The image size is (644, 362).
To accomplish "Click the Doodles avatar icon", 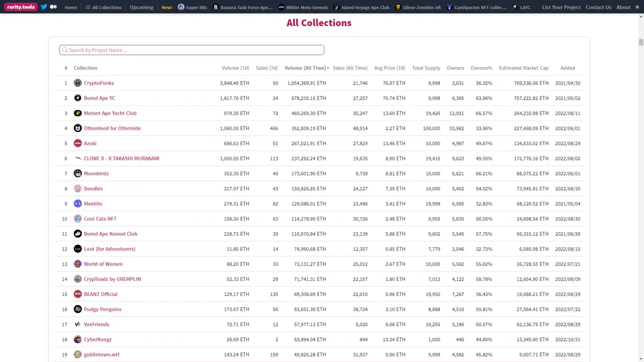I will click(x=78, y=188).
